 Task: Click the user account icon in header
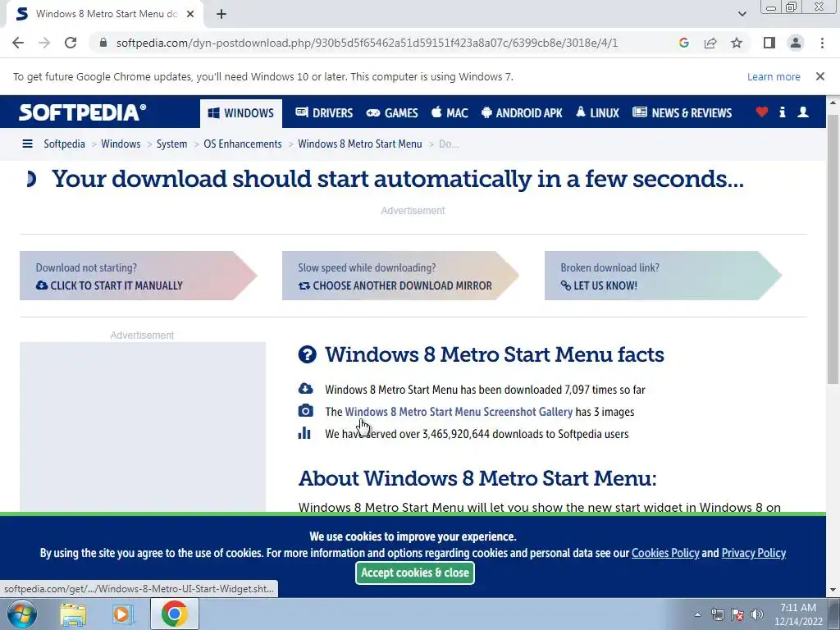coord(803,112)
